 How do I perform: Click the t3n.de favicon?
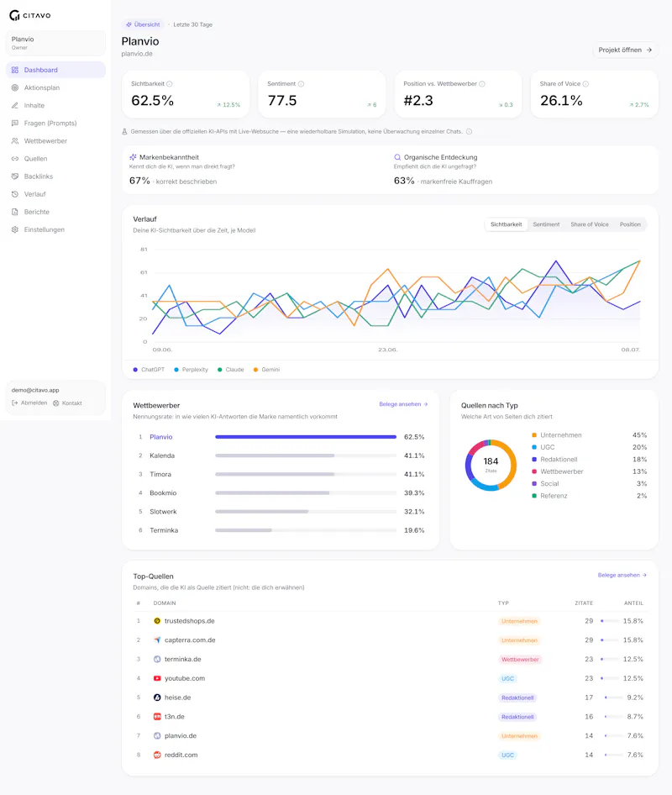[157, 717]
